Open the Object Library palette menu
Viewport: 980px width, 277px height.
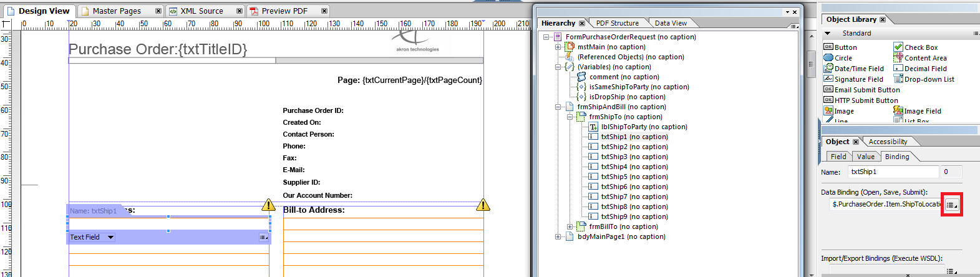click(976, 33)
